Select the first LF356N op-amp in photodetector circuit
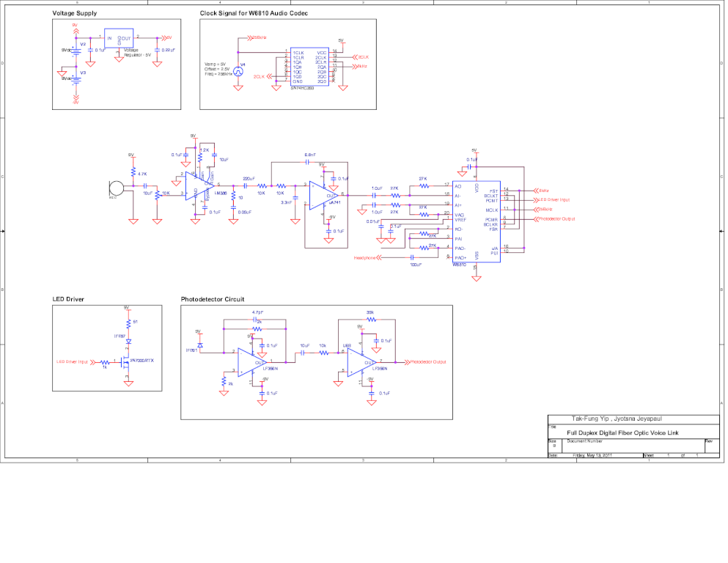The width and height of the screenshot is (728, 563). click(x=252, y=362)
